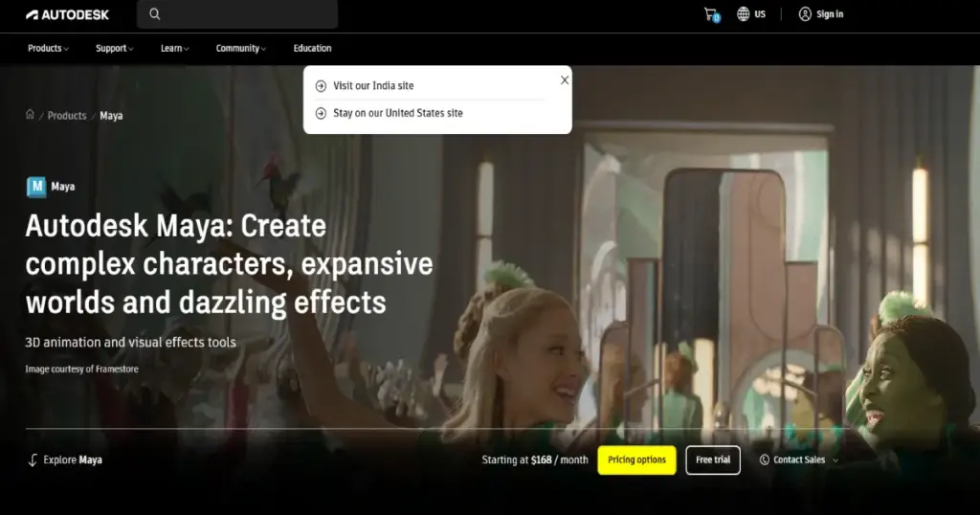Viewport: 980px width, 515px height.
Task: Expand the Support menu
Action: (x=115, y=48)
